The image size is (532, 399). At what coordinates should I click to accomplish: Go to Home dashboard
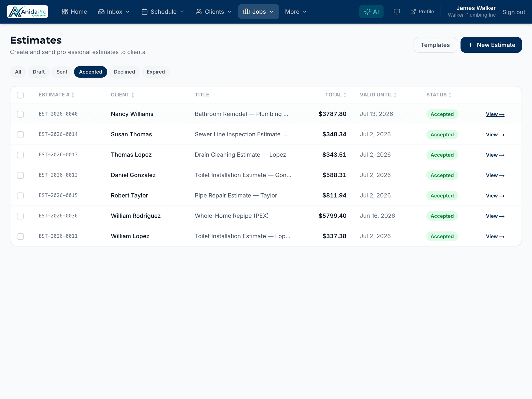(x=74, y=12)
